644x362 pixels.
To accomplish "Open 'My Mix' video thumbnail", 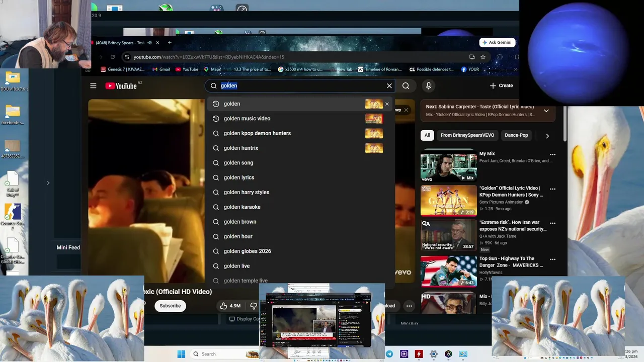I will [x=448, y=165].
